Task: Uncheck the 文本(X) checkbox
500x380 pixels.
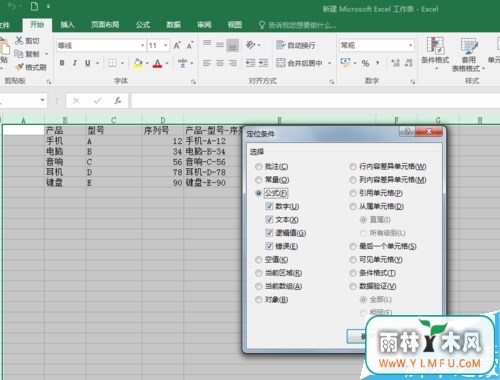Action: click(x=269, y=219)
